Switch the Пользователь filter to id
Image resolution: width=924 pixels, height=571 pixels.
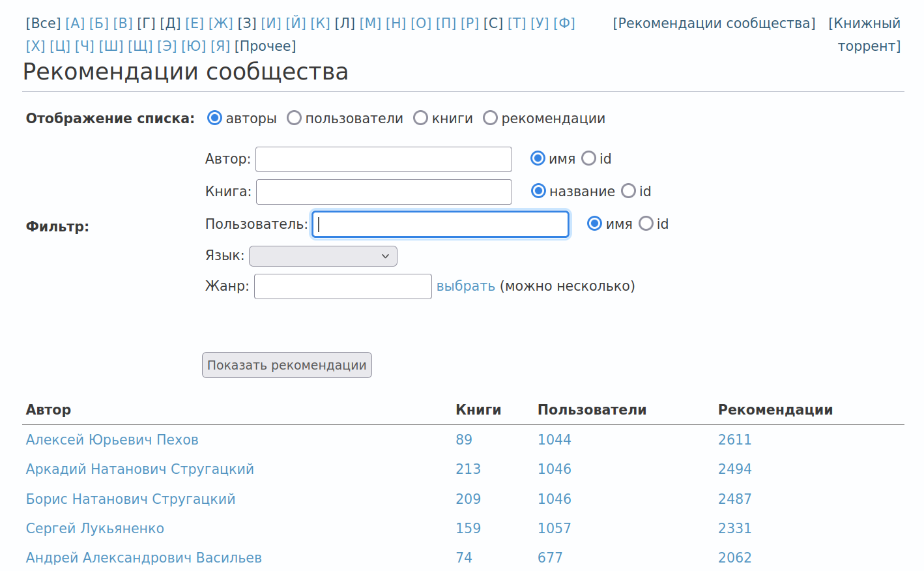pos(646,224)
